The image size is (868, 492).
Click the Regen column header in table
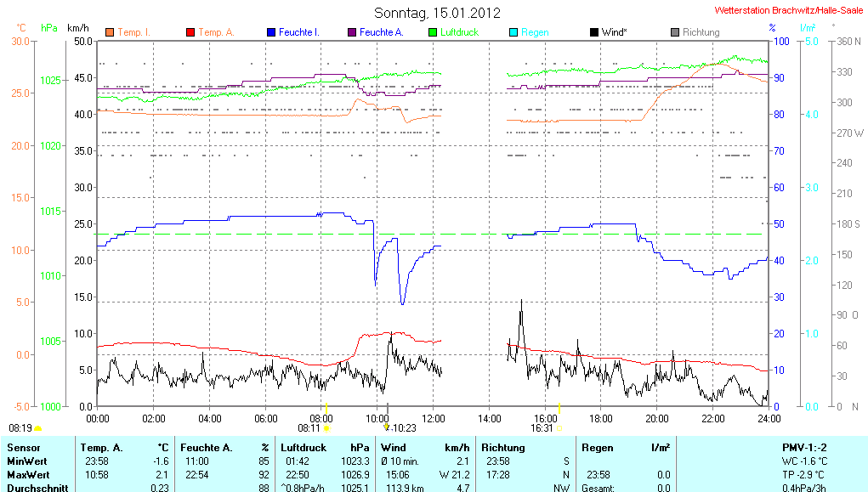pyautogui.click(x=597, y=447)
